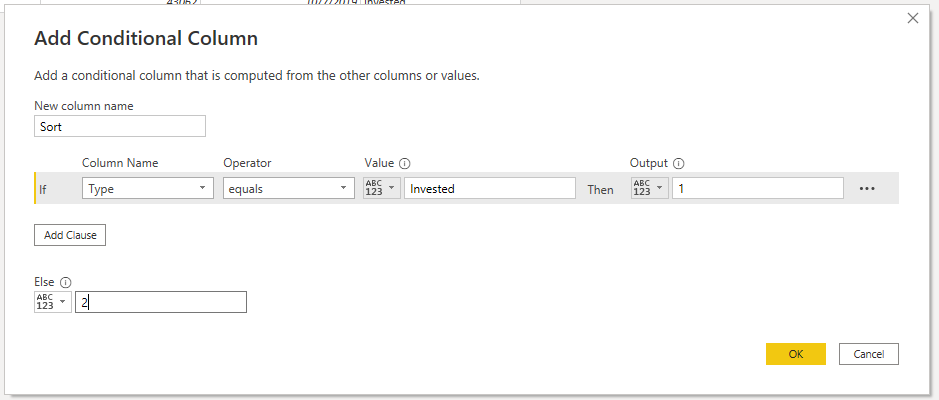Open the Value data type selector
The height and width of the screenshot is (400, 939).
(382, 188)
